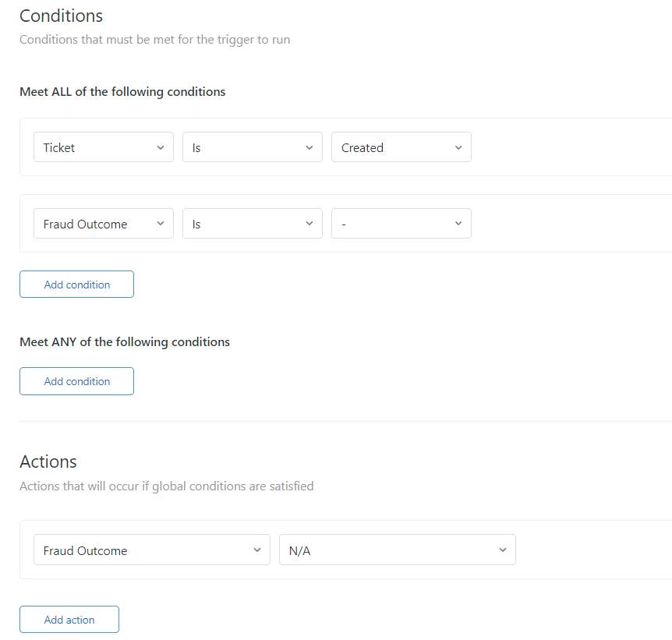Click the chevron in the Ticket row's Is operator dropdown
This screenshot has height=640, width=672.
point(309,147)
